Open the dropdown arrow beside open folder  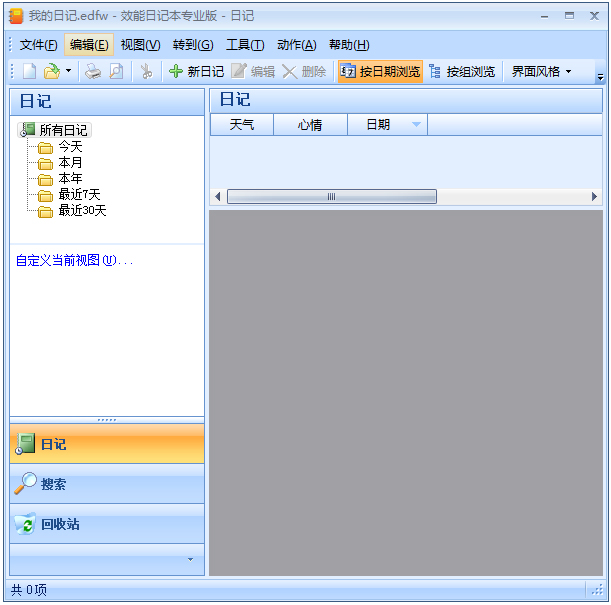coord(69,71)
